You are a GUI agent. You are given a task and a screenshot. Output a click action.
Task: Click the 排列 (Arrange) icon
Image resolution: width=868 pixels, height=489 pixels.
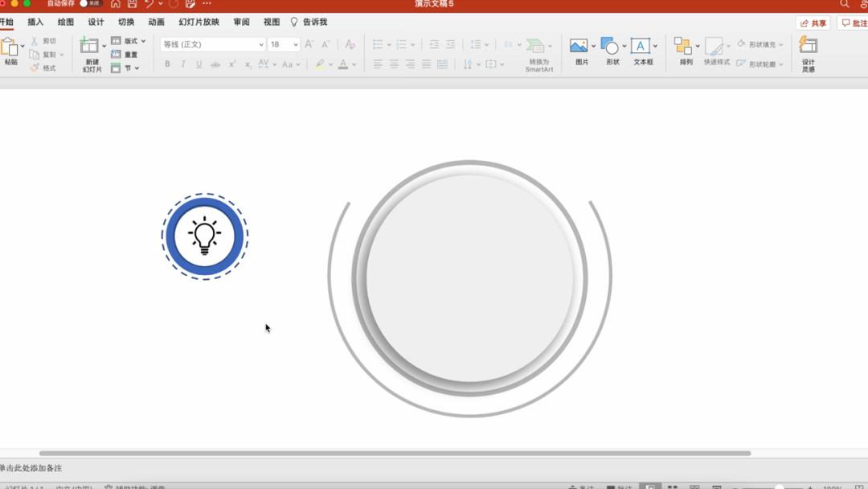click(x=683, y=46)
